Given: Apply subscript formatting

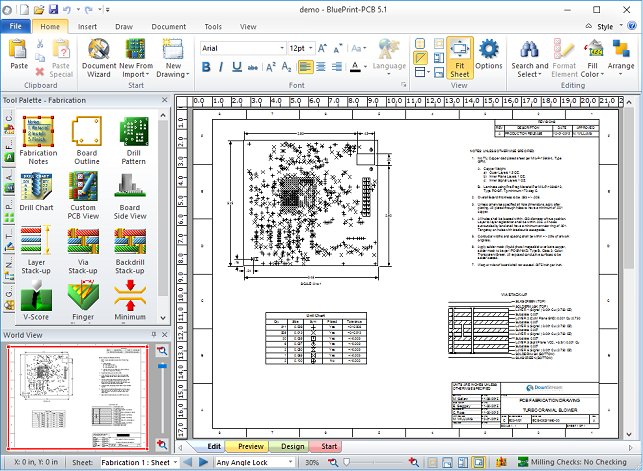Looking at the screenshot, I should 286,67.
